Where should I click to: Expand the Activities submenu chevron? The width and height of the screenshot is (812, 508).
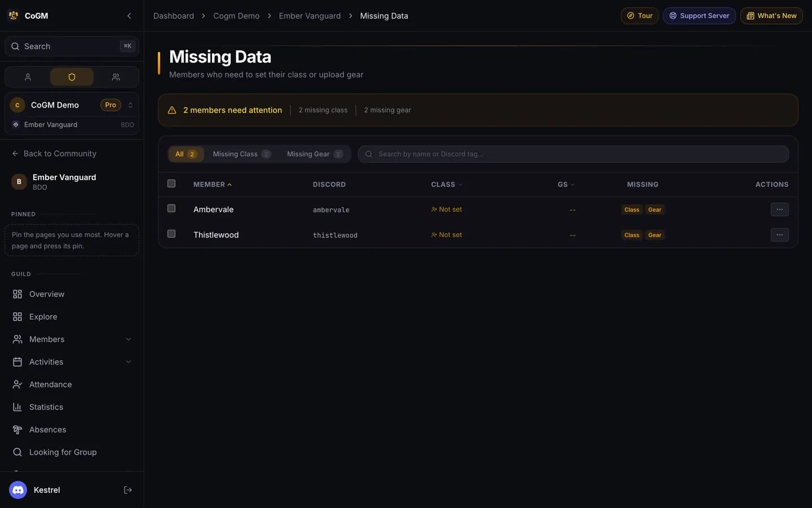point(129,362)
